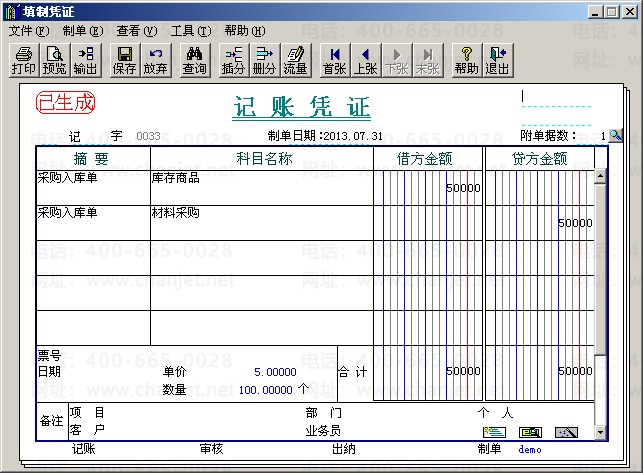
Task: Open the 制单(E) menu
Action: 83,31
